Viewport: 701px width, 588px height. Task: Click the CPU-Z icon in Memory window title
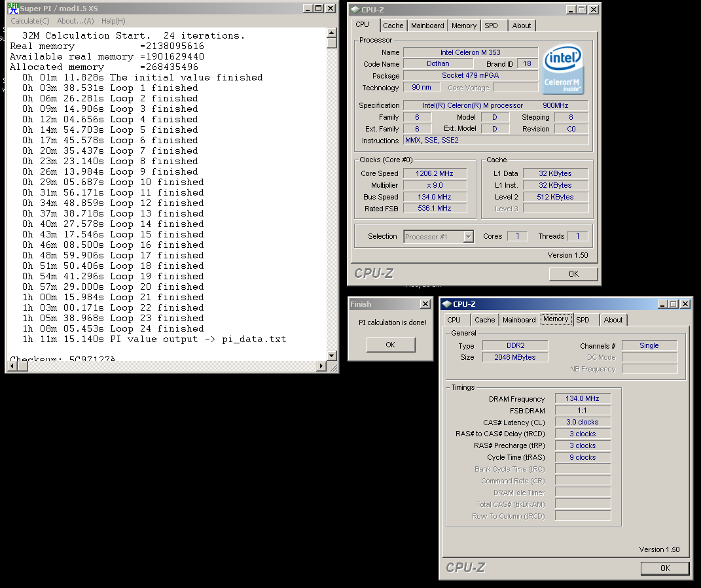pos(446,304)
